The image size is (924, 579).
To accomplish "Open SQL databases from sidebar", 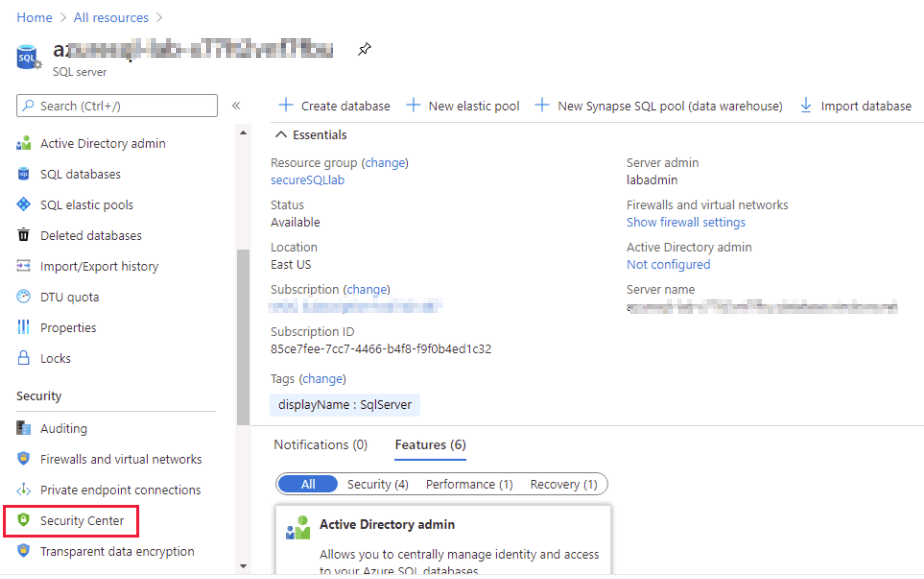I will [80, 174].
